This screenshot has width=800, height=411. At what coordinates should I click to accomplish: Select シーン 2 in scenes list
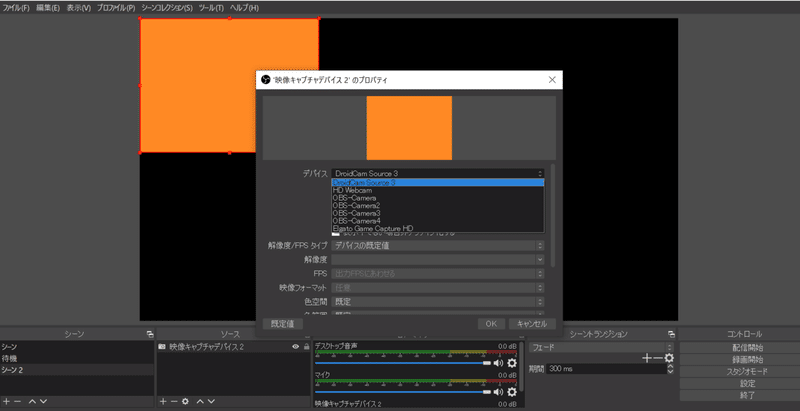[77, 370]
